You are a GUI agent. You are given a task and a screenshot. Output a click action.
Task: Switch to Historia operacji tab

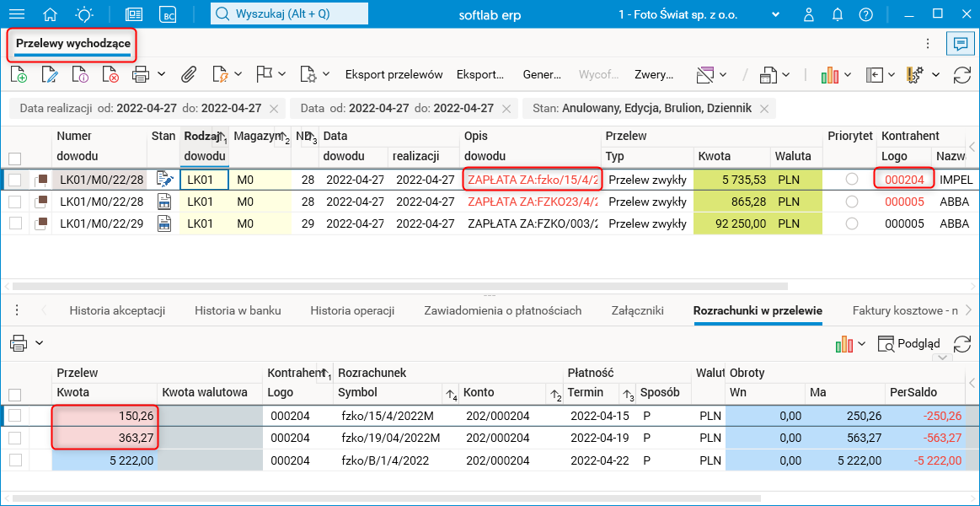pos(352,310)
